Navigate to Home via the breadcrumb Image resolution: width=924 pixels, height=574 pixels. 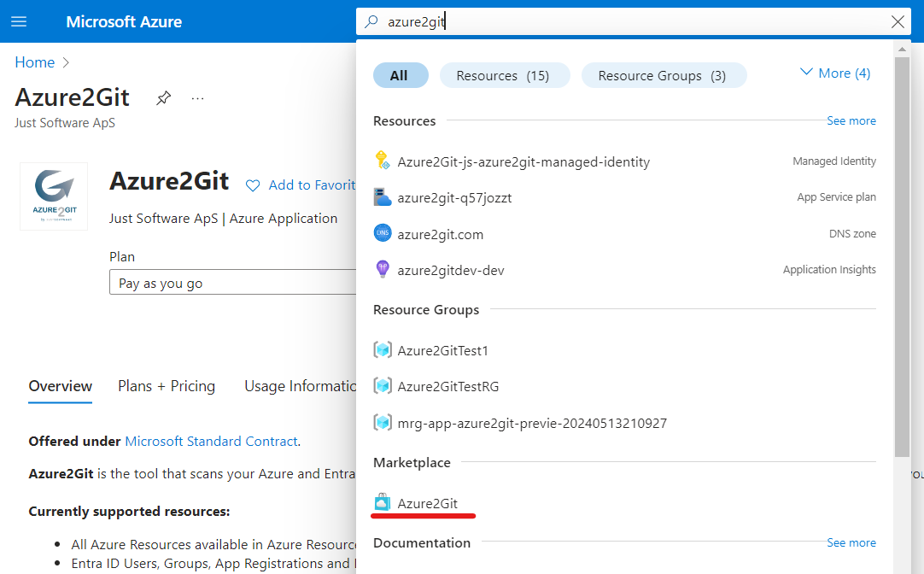pyautogui.click(x=35, y=61)
